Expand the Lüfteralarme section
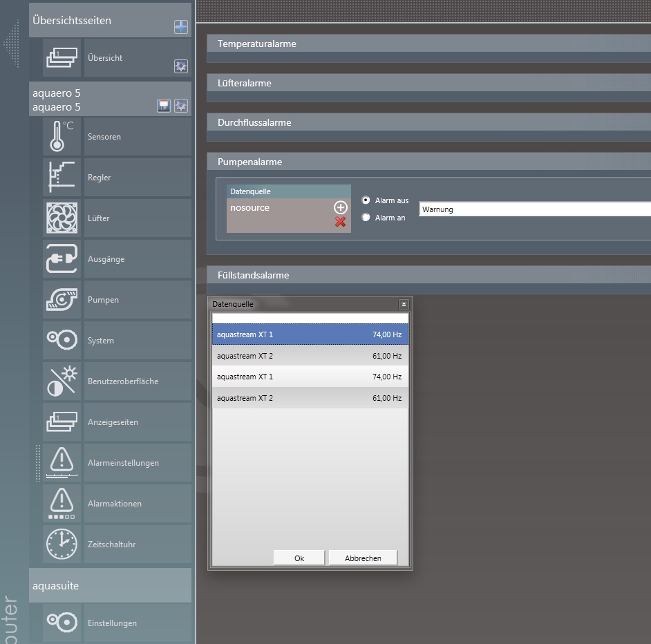The image size is (651, 644). point(429,83)
